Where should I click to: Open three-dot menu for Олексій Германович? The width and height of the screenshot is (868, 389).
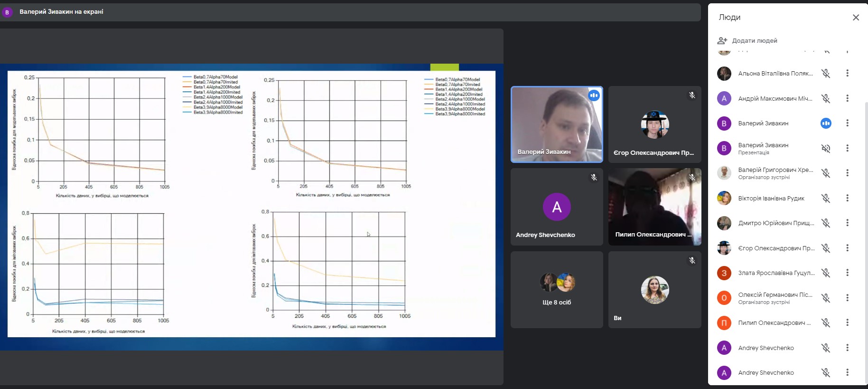pos(847,298)
